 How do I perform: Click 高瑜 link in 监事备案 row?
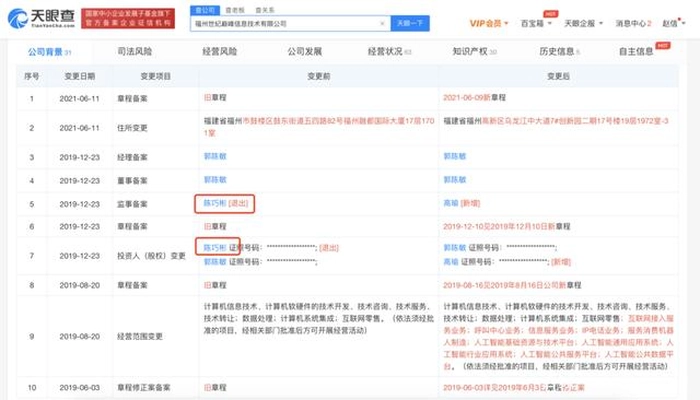(450, 203)
